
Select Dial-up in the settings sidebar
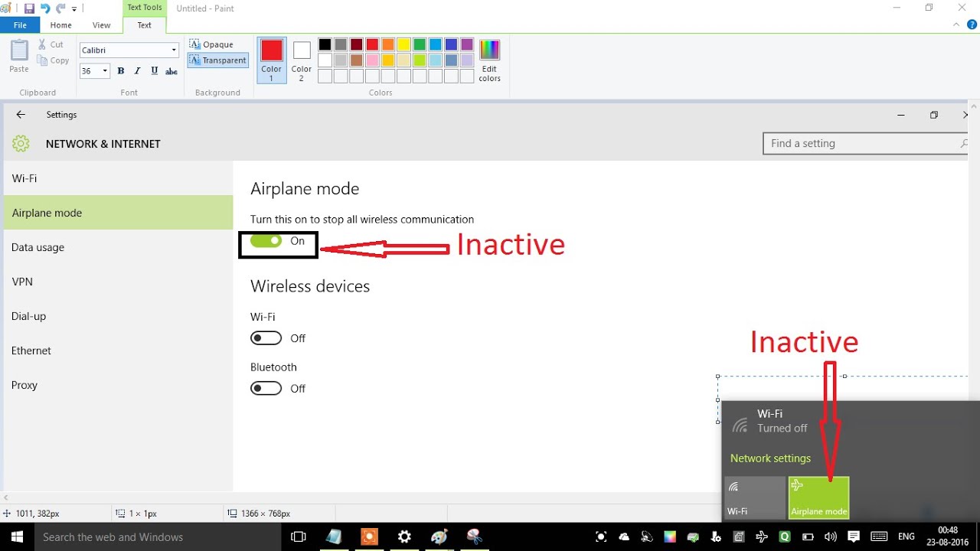pos(118,316)
